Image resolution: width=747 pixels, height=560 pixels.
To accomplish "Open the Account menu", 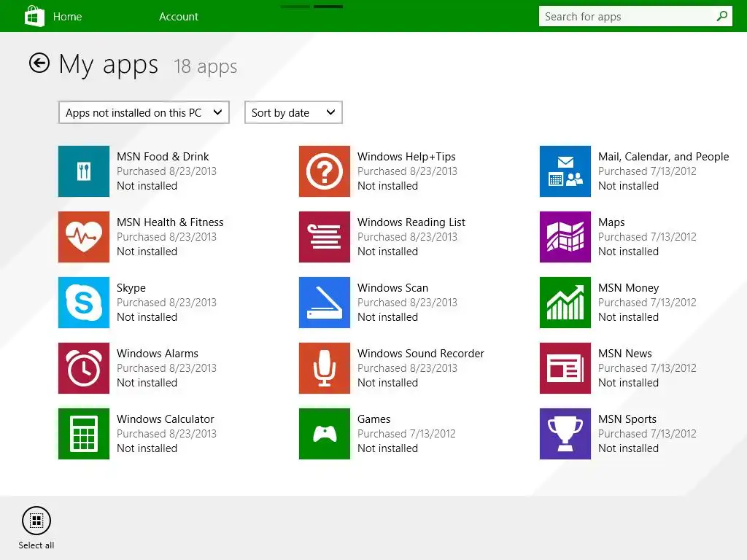I will [x=179, y=17].
